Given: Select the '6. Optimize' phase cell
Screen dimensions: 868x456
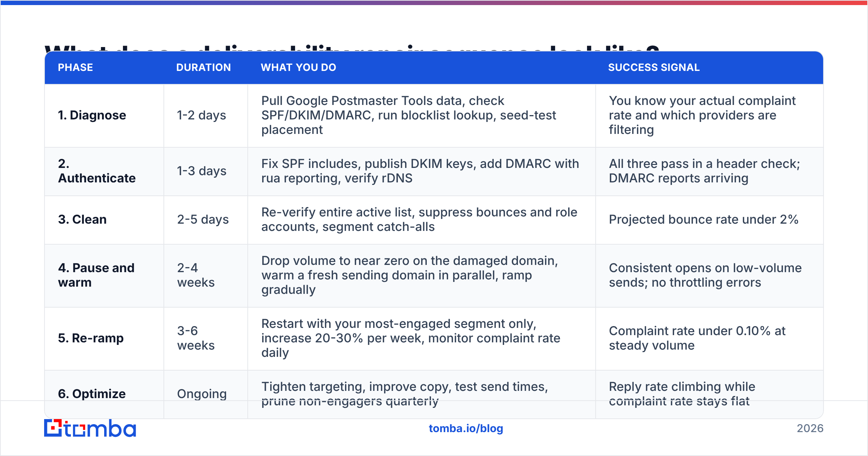Looking at the screenshot, I should point(104,394).
